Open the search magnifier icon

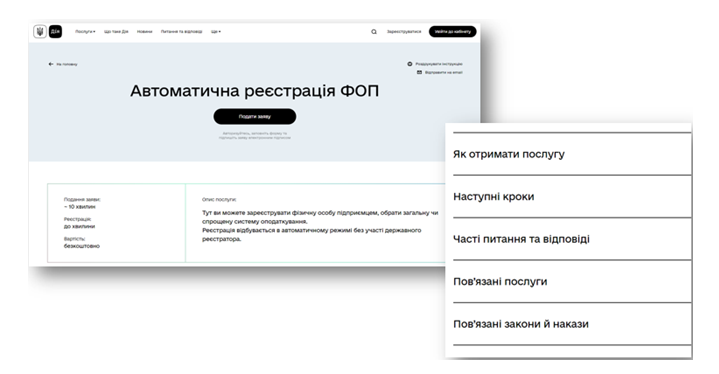pos(374,32)
